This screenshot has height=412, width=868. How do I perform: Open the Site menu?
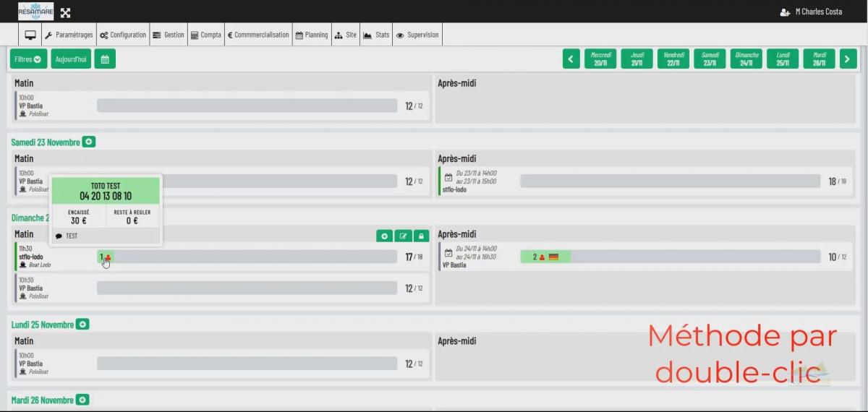coord(345,35)
